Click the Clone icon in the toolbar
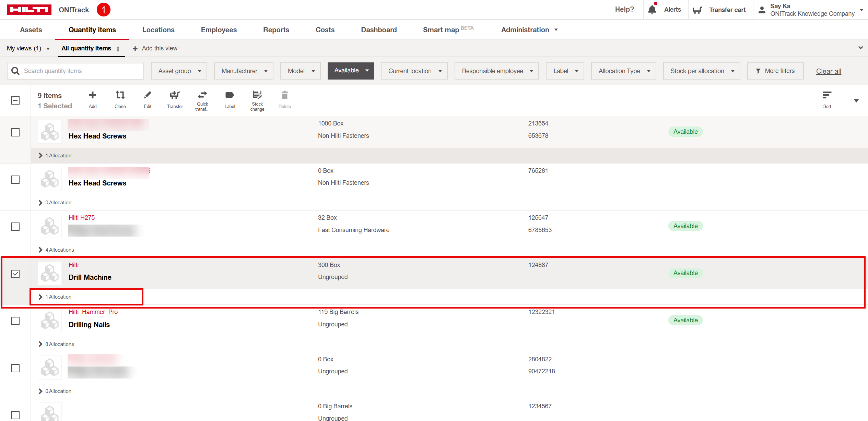Viewport: 868px width, 421px height. 120,95
